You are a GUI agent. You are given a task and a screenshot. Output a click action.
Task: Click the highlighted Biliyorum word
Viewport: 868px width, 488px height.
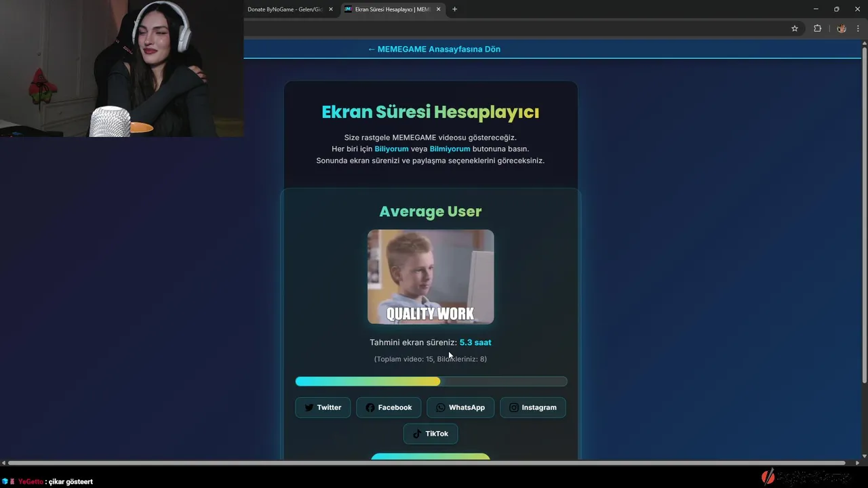point(391,148)
